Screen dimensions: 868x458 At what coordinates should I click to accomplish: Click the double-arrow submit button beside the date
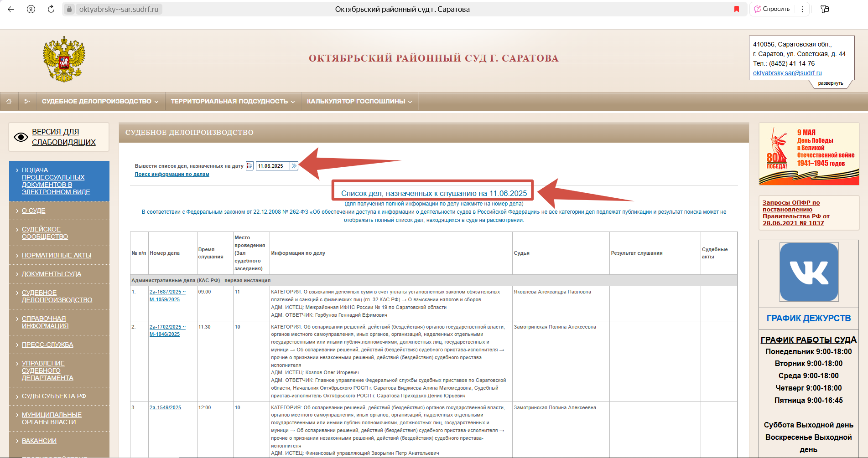pyautogui.click(x=294, y=166)
